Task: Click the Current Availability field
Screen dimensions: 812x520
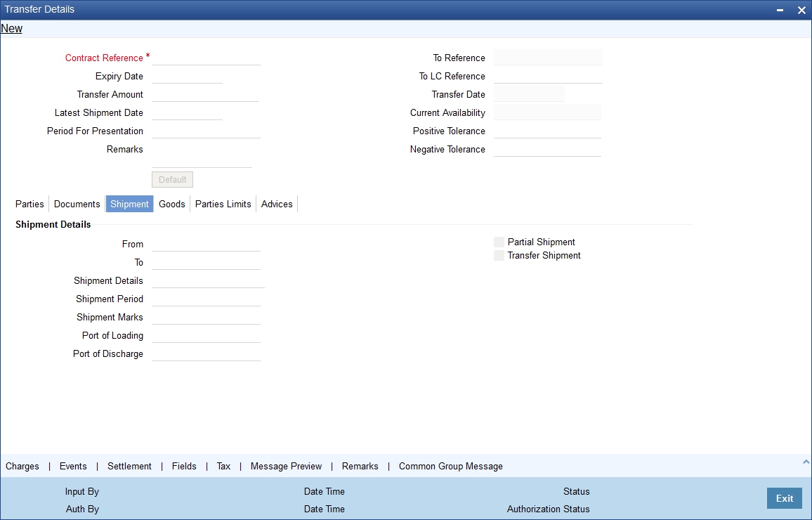Action: pos(547,112)
